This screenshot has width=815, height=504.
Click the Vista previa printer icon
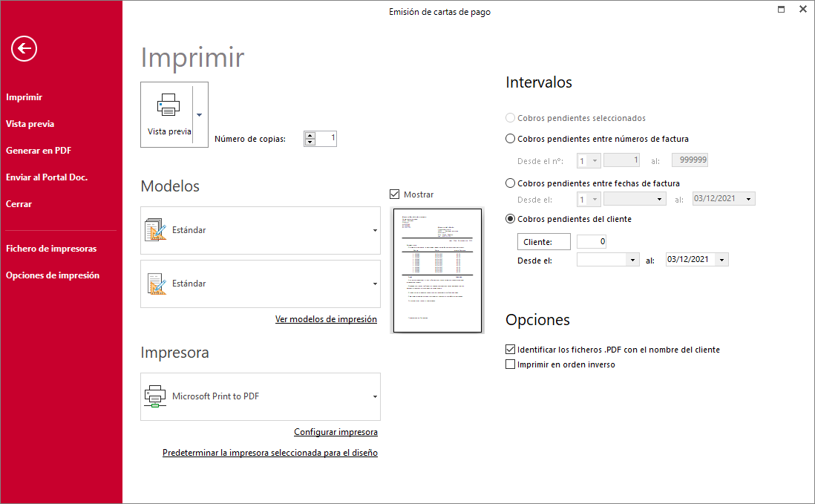click(x=168, y=105)
